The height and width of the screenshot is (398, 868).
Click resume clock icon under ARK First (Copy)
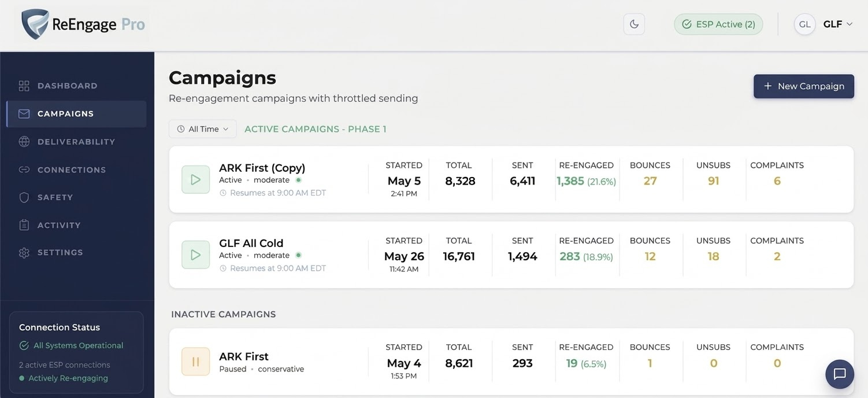click(x=223, y=193)
